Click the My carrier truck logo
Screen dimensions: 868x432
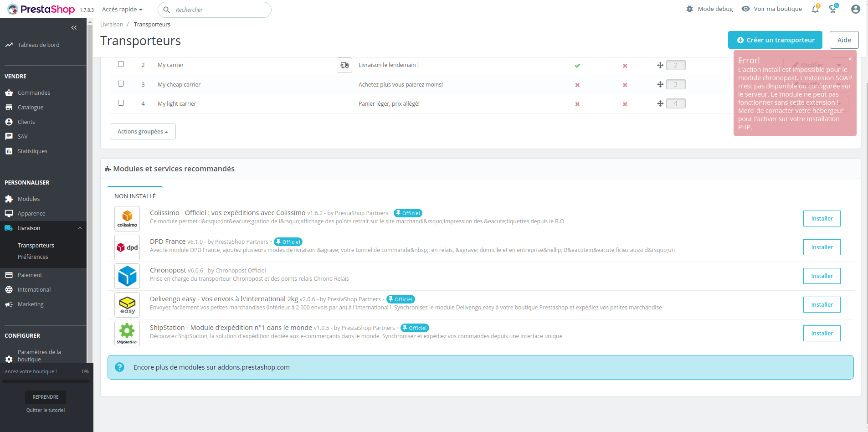344,65
